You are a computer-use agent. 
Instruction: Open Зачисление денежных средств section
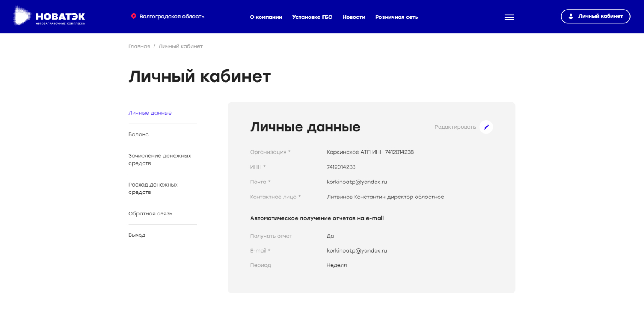pyautogui.click(x=159, y=160)
